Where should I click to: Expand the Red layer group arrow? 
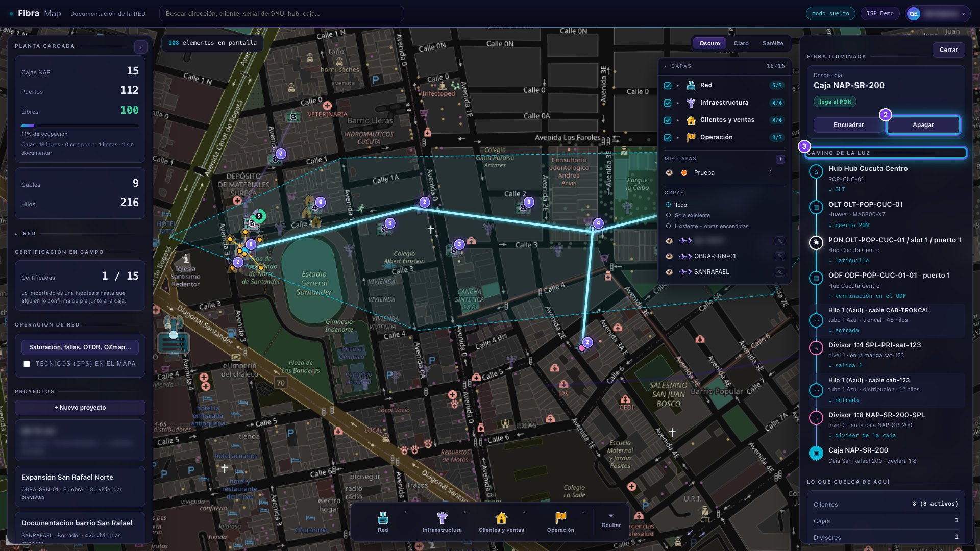[678, 86]
